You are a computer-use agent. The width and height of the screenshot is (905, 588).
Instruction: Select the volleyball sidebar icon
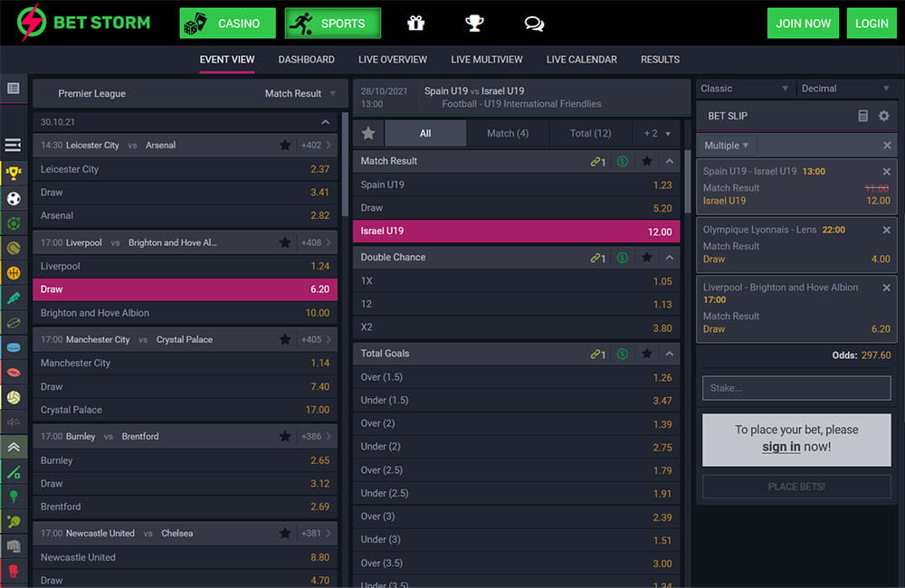point(14,397)
